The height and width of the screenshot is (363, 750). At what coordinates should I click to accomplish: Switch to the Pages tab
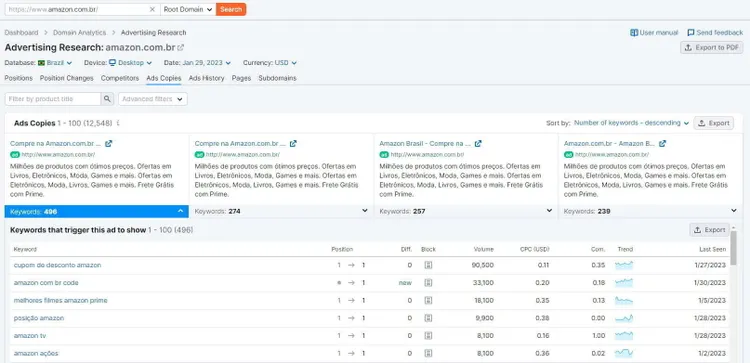(x=242, y=78)
